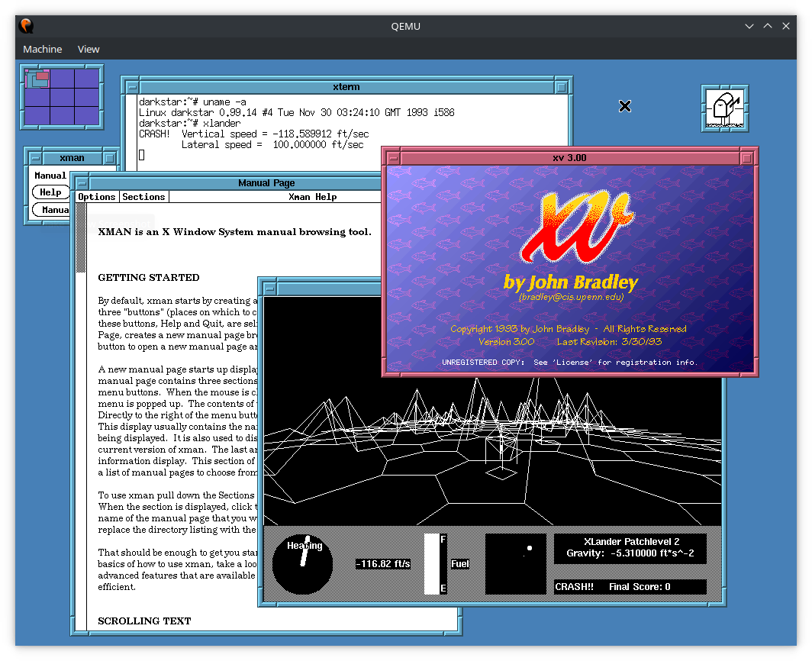Click the '-116.82 ft/s' velocity readout

pos(383,563)
